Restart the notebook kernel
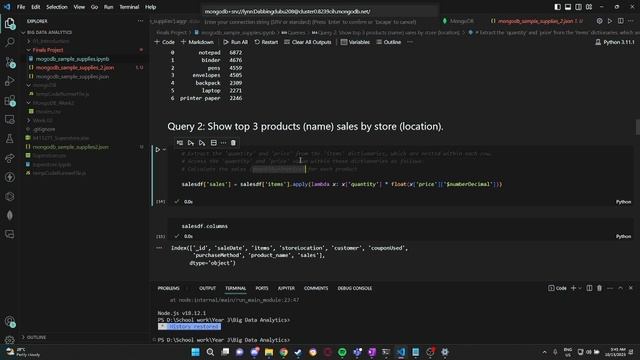This screenshot has height=360, width=640. (266, 42)
